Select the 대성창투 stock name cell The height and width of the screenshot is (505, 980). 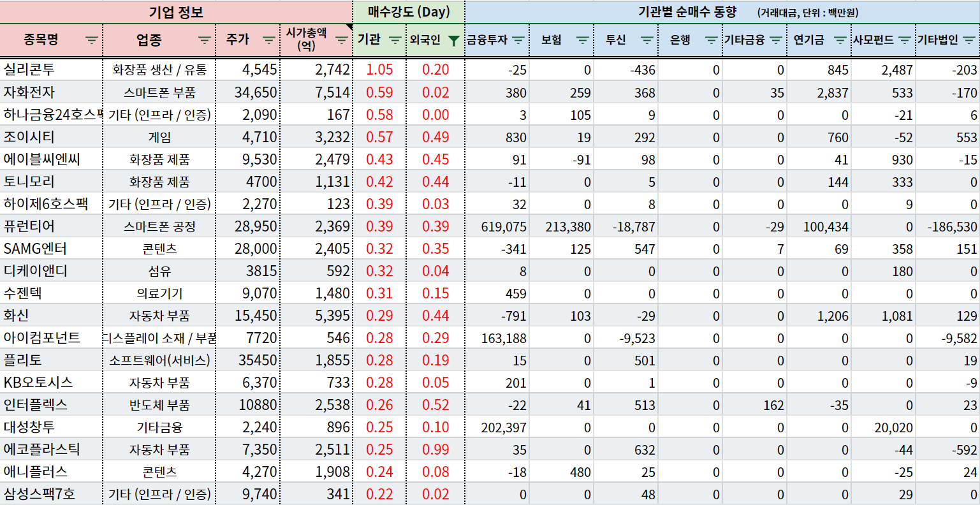coord(51,427)
